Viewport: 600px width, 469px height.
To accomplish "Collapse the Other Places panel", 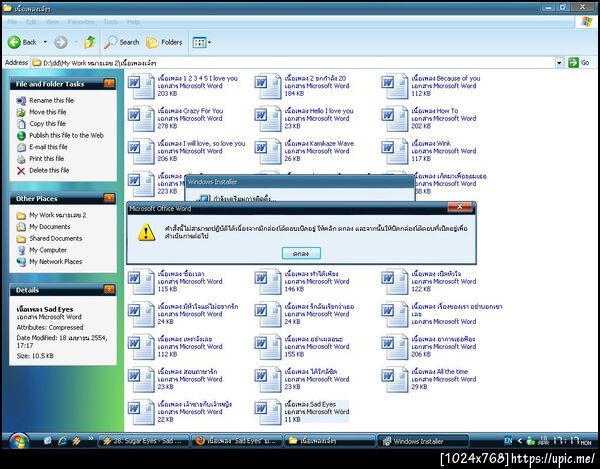I will 109,198.
